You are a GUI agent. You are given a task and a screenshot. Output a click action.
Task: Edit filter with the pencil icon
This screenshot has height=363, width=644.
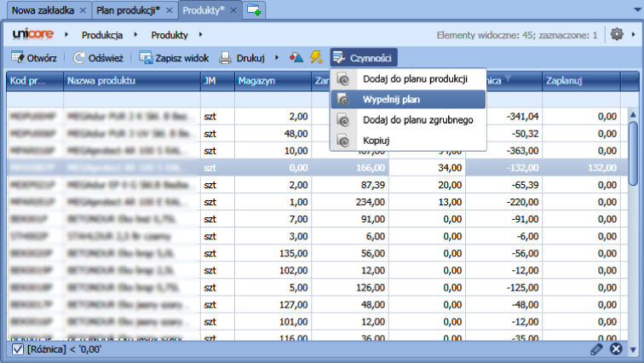coord(597,349)
